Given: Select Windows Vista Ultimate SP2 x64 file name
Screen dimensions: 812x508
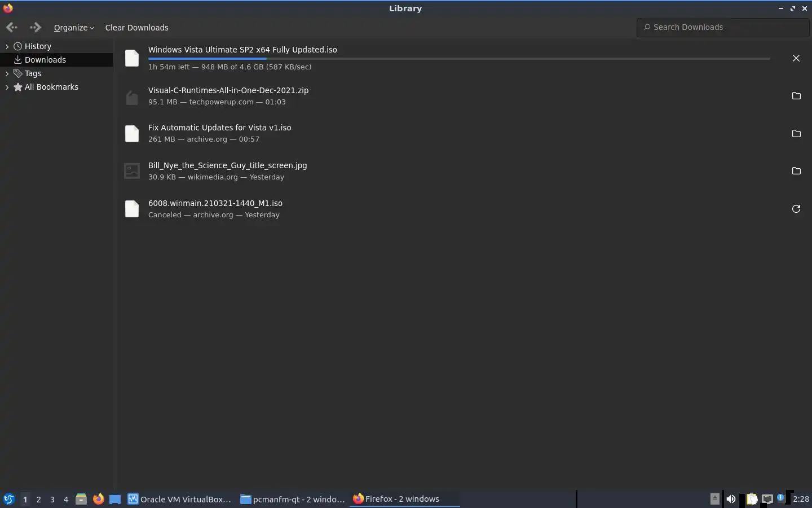Looking at the screenshot, I should coord(242,50).
